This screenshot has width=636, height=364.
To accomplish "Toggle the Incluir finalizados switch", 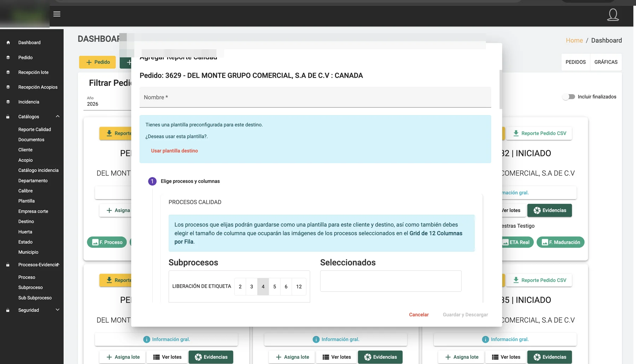I will pyautogui.click(x=569, y=97).
